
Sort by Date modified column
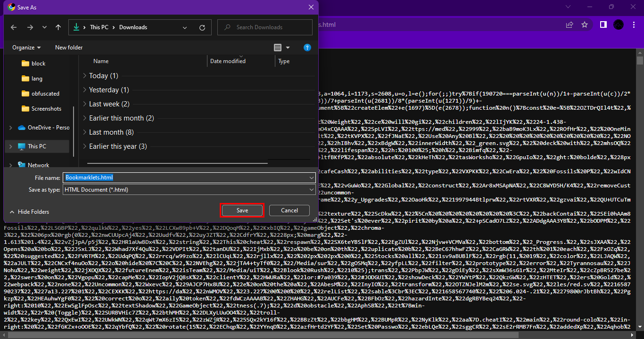pyautogui.click(x=228, y=61)
